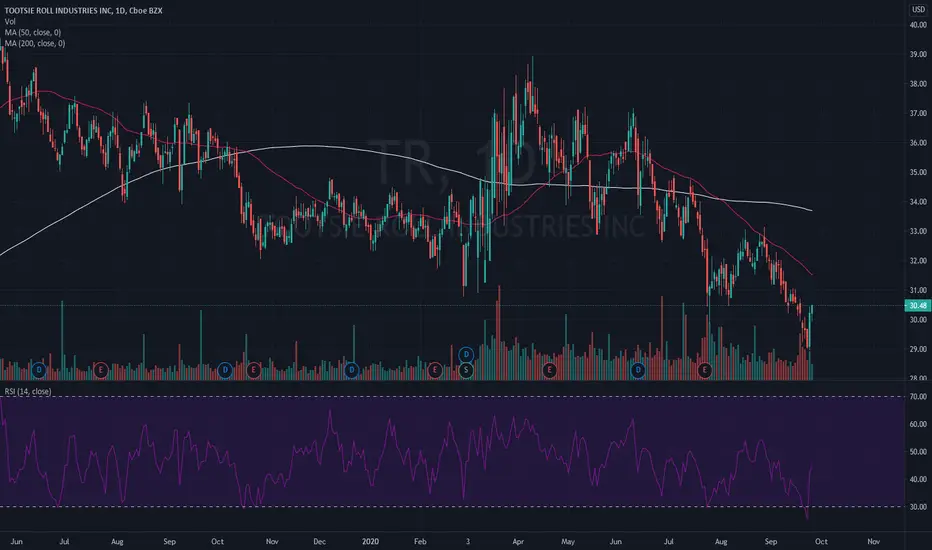Click the 33.00 price axis label
This screenshot has height=550, width=932.
918,231
